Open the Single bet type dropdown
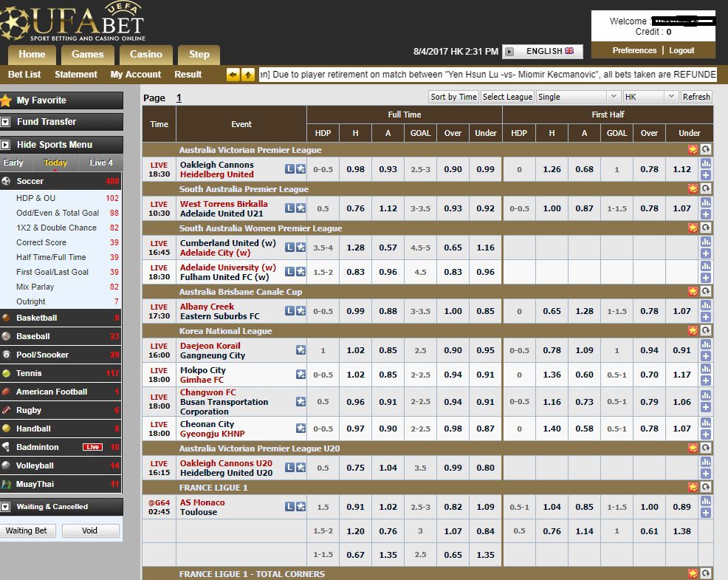The height and width of the screenshot is (580, 728). (578, 97)
